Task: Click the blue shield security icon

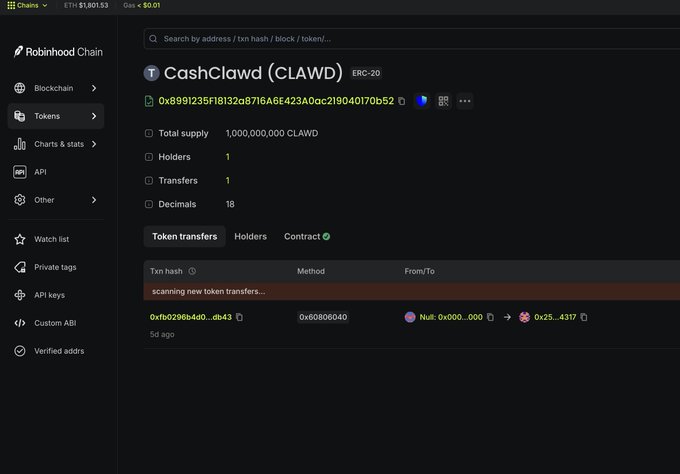Action: [x=422, y=101]
